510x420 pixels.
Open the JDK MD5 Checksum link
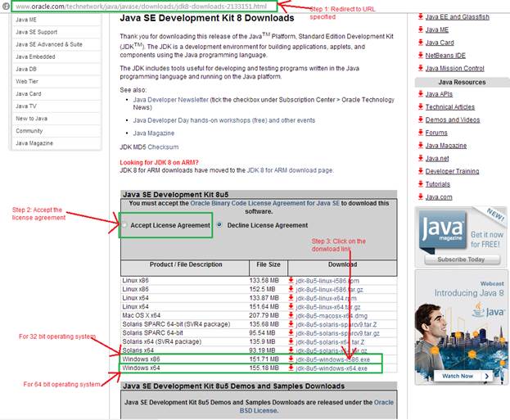(x=163, y=147)
